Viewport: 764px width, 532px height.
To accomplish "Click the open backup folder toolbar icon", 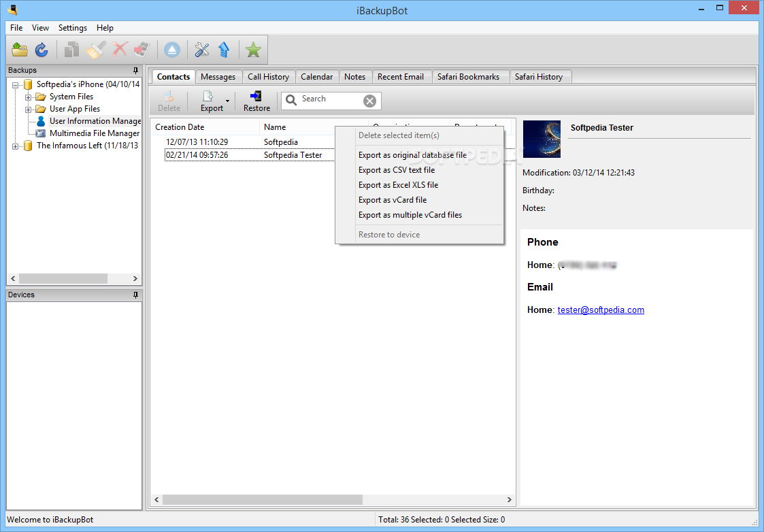I will (x=20, y=49).
